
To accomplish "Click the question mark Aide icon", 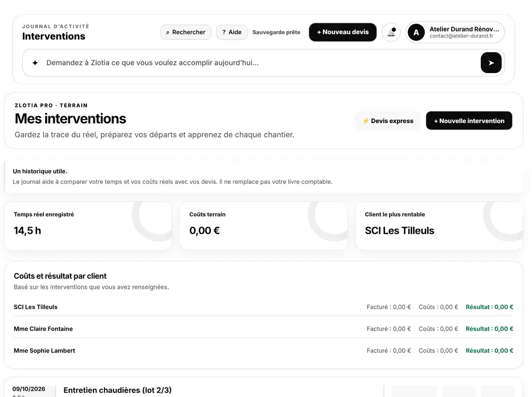I will pyautogui.click(x=224, y=32).
